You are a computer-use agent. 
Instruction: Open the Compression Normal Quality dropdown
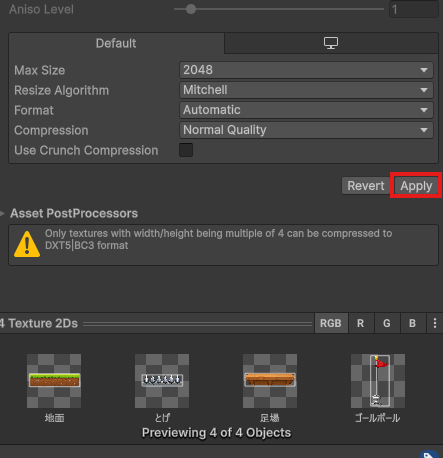coord(306,130)
